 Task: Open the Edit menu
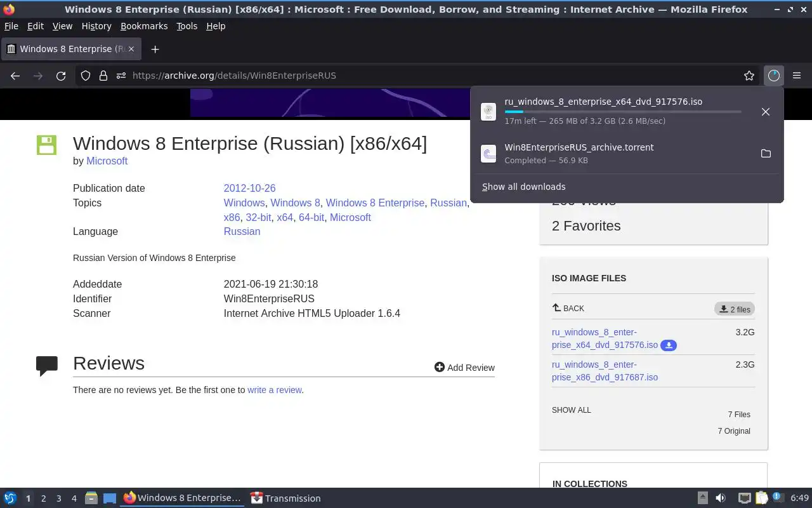click(36, 26)
